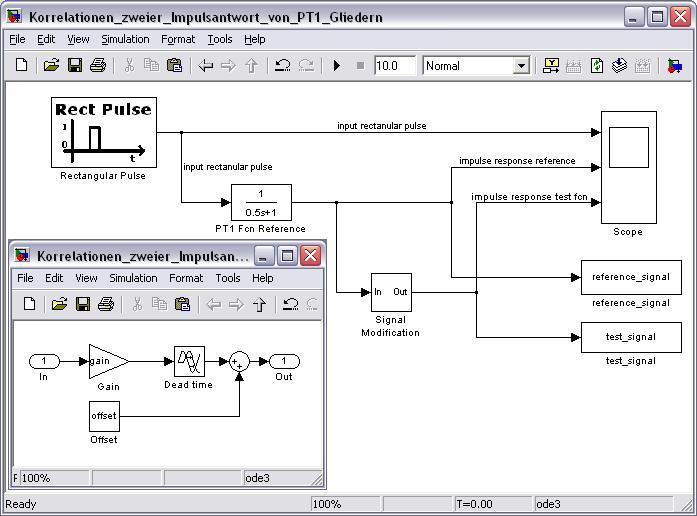Click Paste icon in main window toolbar
The height and width of the screenshot is (516, 697).
(175, 66)
